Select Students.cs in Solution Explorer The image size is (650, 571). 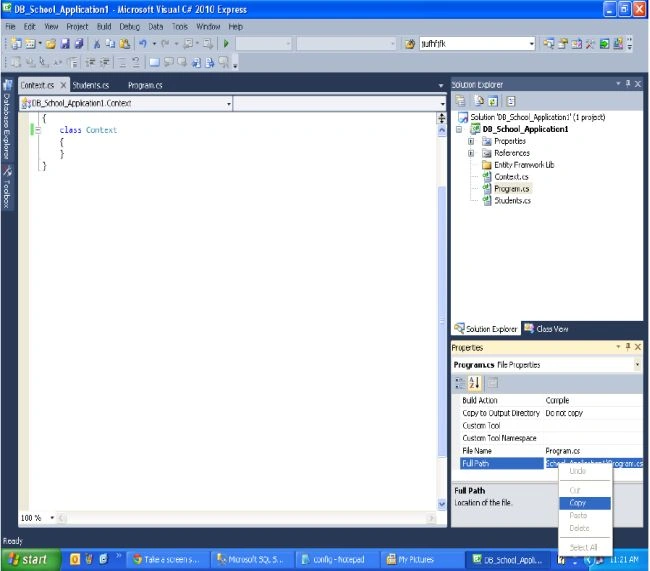(512, 201)
